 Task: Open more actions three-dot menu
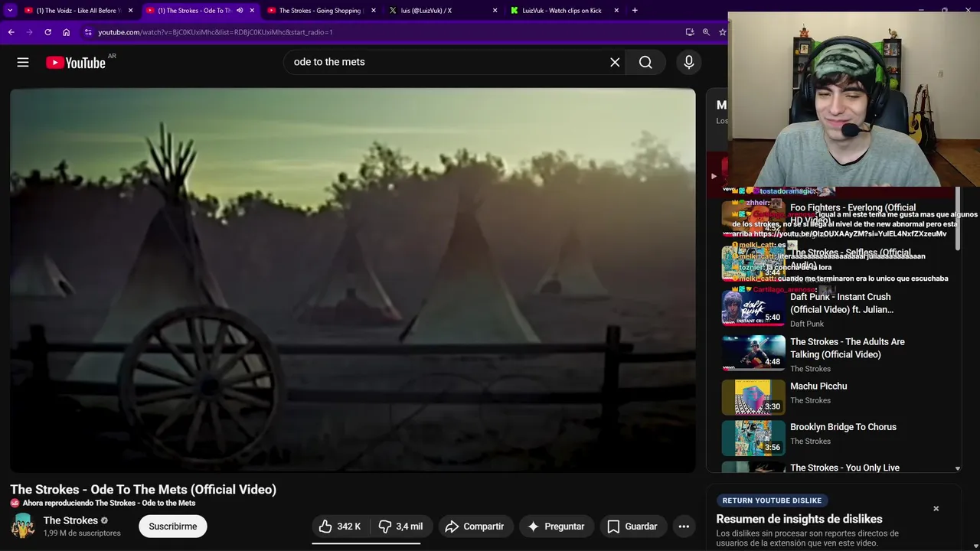[684, 527]
